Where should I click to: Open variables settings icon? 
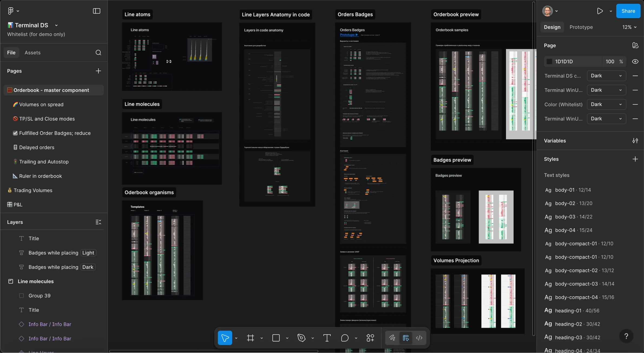(x=635, y=141)
